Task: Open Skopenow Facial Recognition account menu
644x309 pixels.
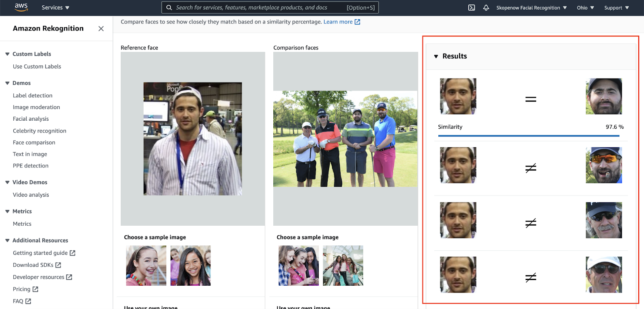Action: coord(531,8)
